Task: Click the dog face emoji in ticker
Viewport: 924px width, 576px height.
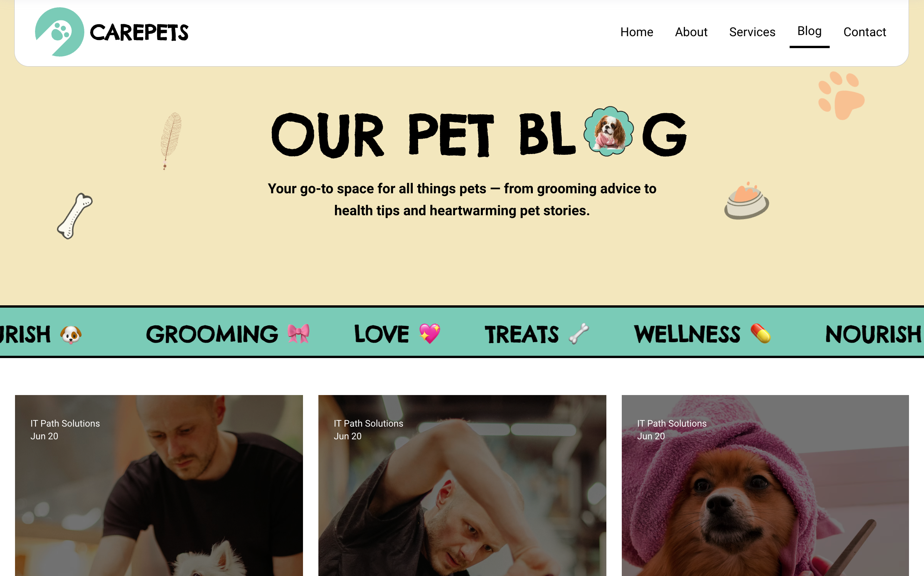Action: [71, 334]
